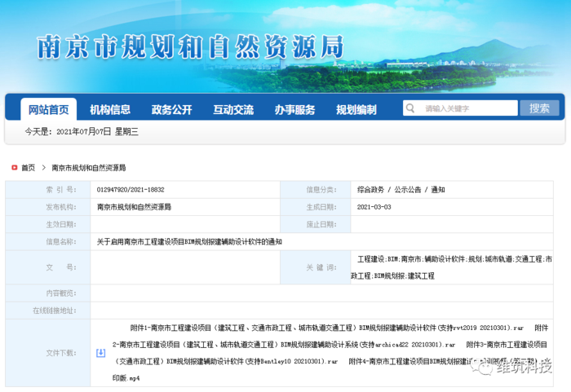Click the 索引号 field label
Image resolution: width=571 pixels, height=392 pixels.
point(61,190)
